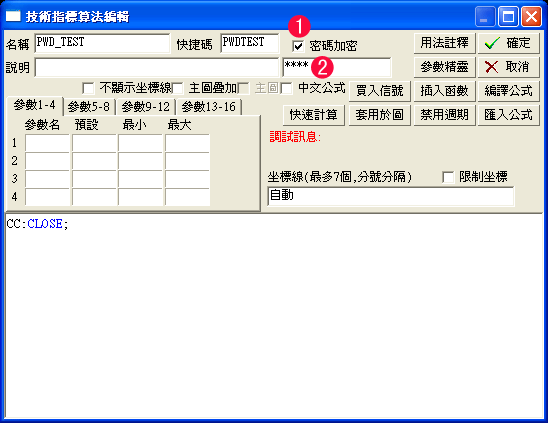Focus the password field showing asterisks
The image size is (548, 423).
(x=337, y=67)
